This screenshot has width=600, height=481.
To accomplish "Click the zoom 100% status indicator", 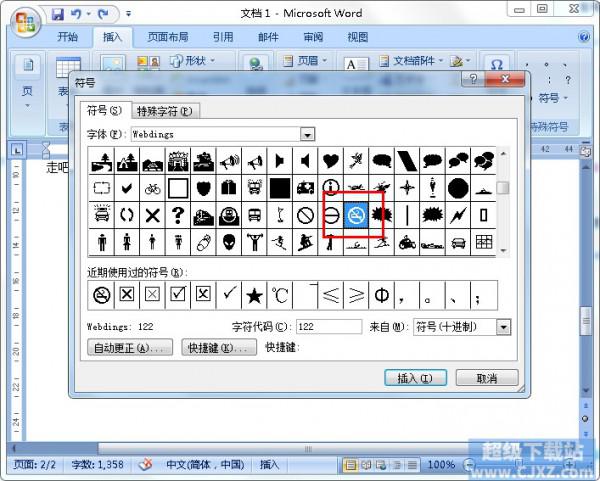I will (441, 465).
